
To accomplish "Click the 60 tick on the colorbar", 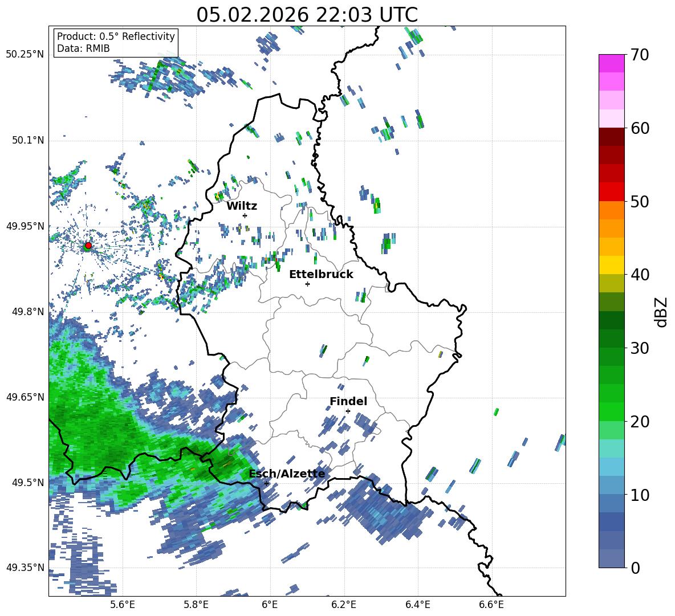I will click(640, 128).
